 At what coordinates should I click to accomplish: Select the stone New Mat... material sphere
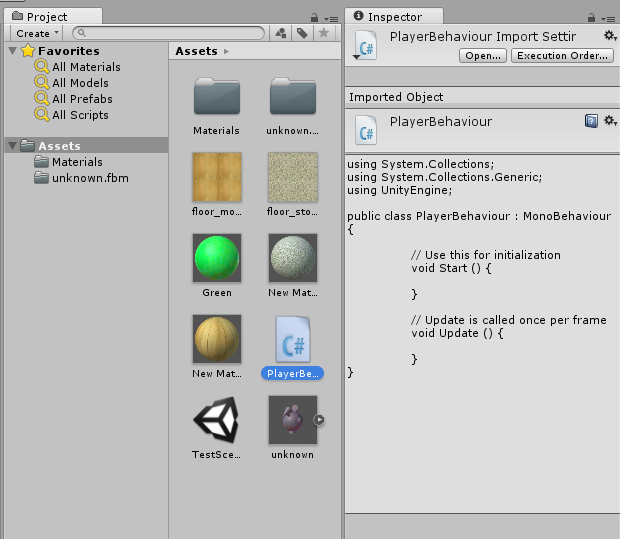coord(293,258)
